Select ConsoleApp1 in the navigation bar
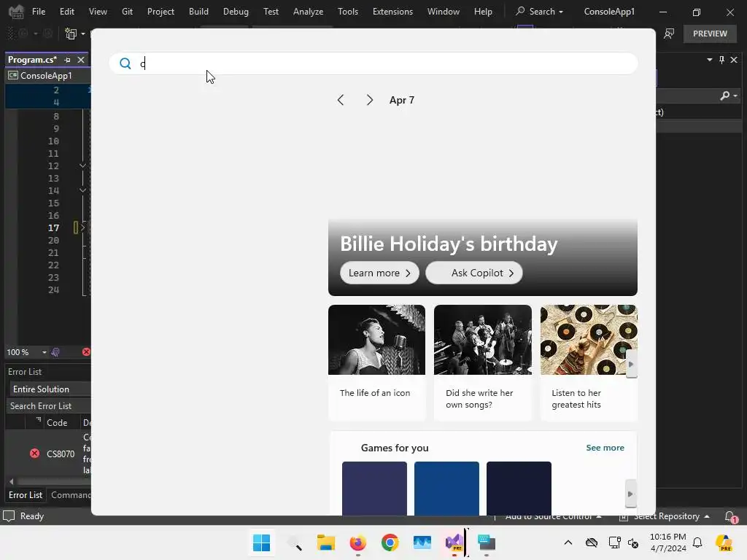This screenshot has width=747, height=560. [46, 76]
